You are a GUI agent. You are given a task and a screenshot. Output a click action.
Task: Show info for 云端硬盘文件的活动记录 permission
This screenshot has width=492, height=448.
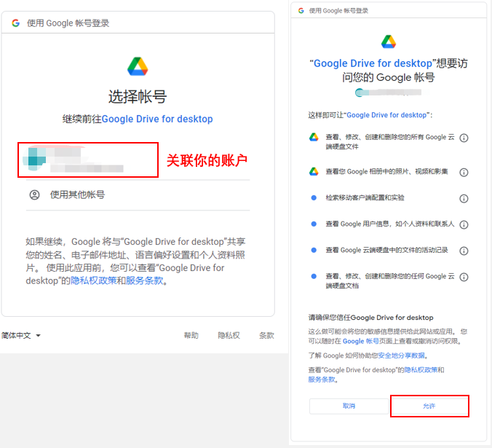point(464,251)
